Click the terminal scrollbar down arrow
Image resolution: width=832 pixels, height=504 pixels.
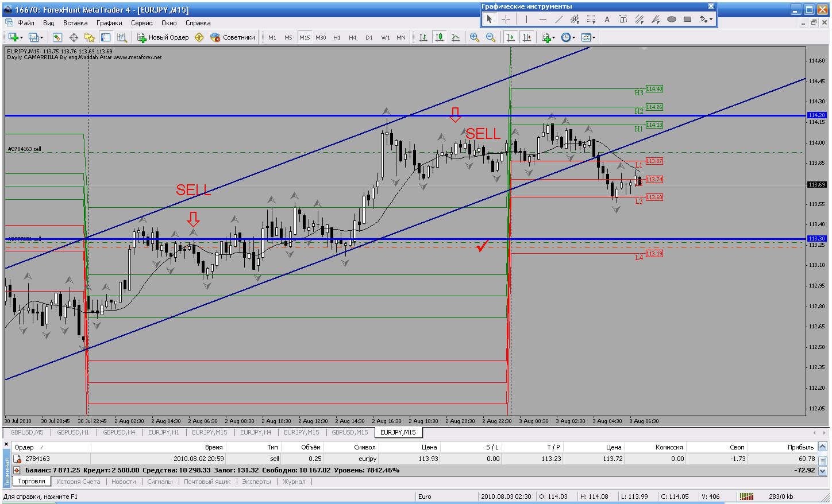click(x=823, y=470)
